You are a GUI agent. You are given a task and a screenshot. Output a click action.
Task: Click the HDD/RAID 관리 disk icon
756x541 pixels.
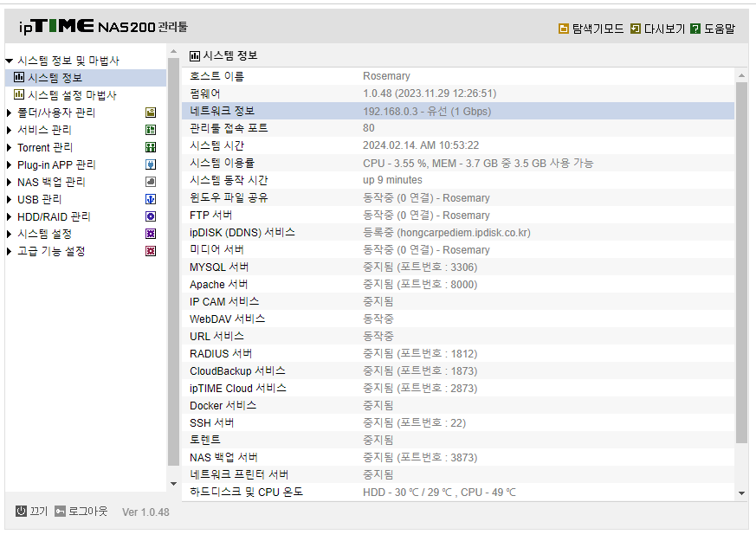point(151,216)
